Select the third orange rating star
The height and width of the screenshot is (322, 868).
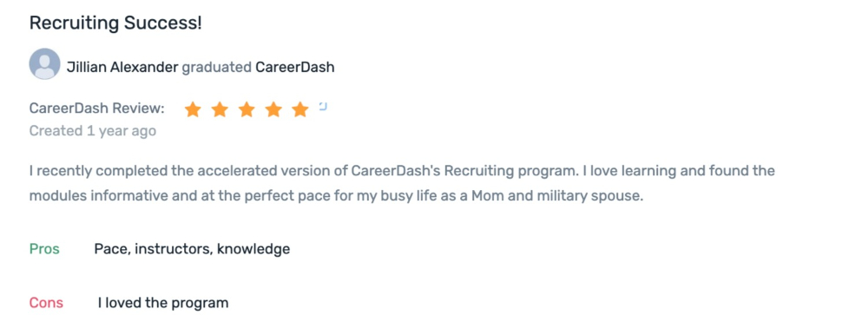click(x=247, y=109)
